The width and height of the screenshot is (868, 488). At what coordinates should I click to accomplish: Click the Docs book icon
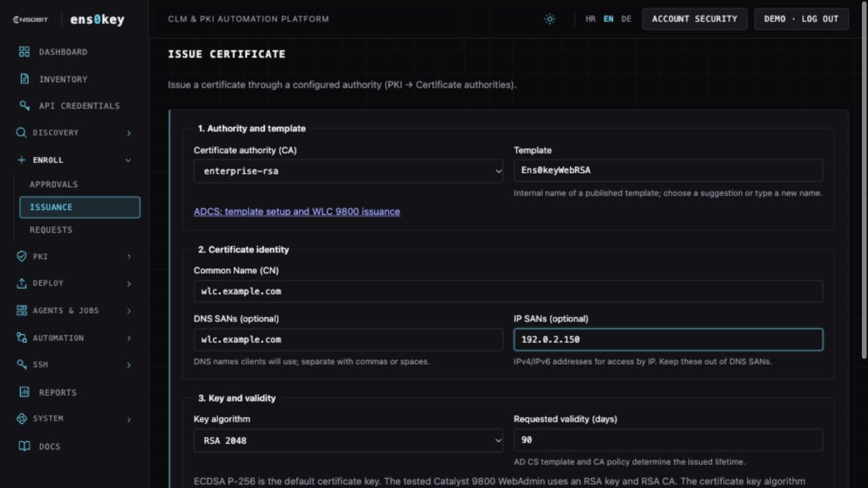click(x=24, y=446)
